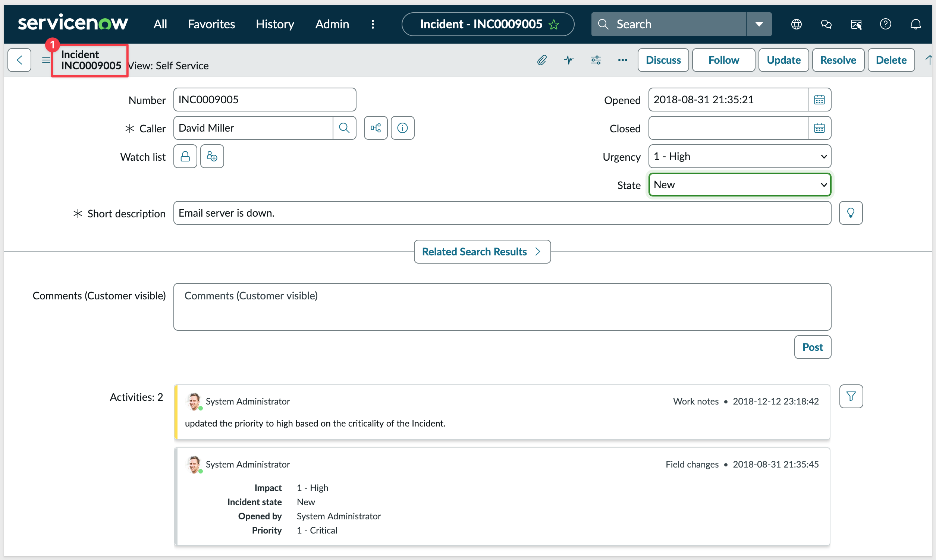
Task: Show related items hierarchy for Caller
Action: [376, 128]
